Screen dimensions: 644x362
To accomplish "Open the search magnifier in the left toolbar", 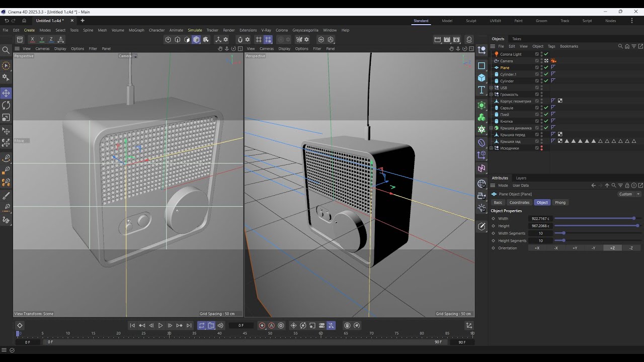I will (6, 50).
